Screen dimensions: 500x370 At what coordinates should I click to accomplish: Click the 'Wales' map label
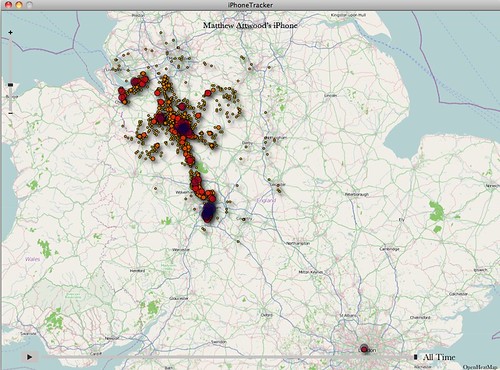32,259
